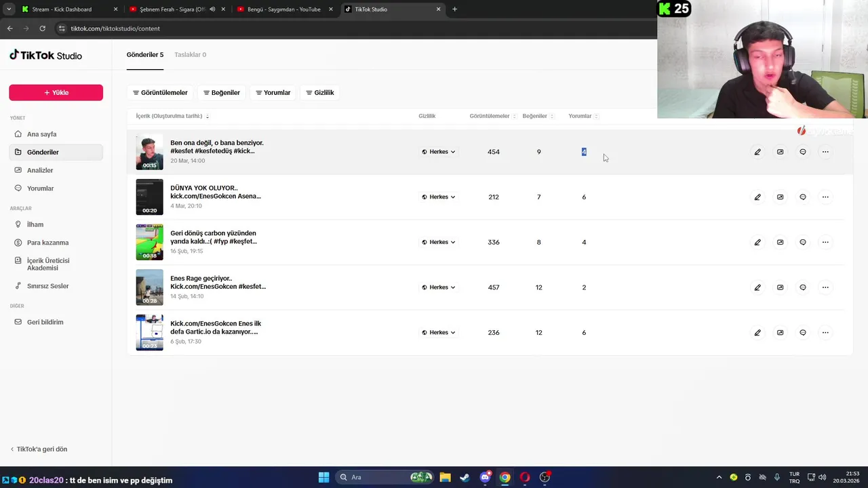The height and width of the screenshot is (488, 868).
Task: Click thumbnail of "Ben ona değil" video
Action: coord(149,152)
